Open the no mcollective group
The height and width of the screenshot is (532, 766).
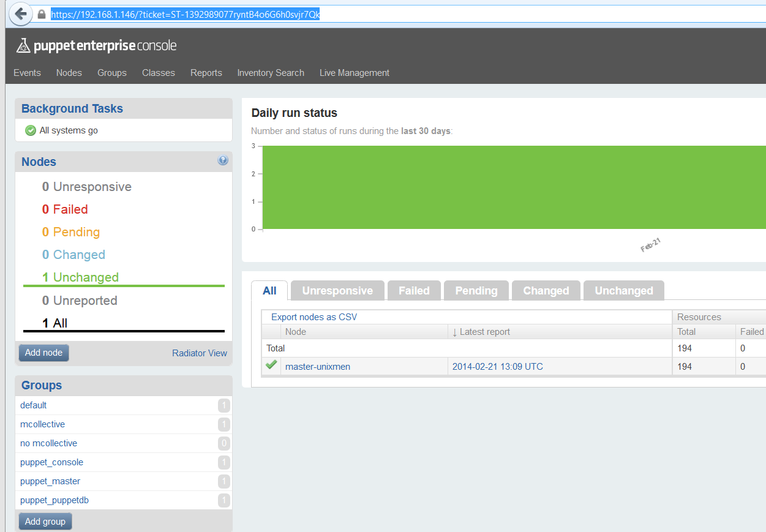(x=49, y=443)
